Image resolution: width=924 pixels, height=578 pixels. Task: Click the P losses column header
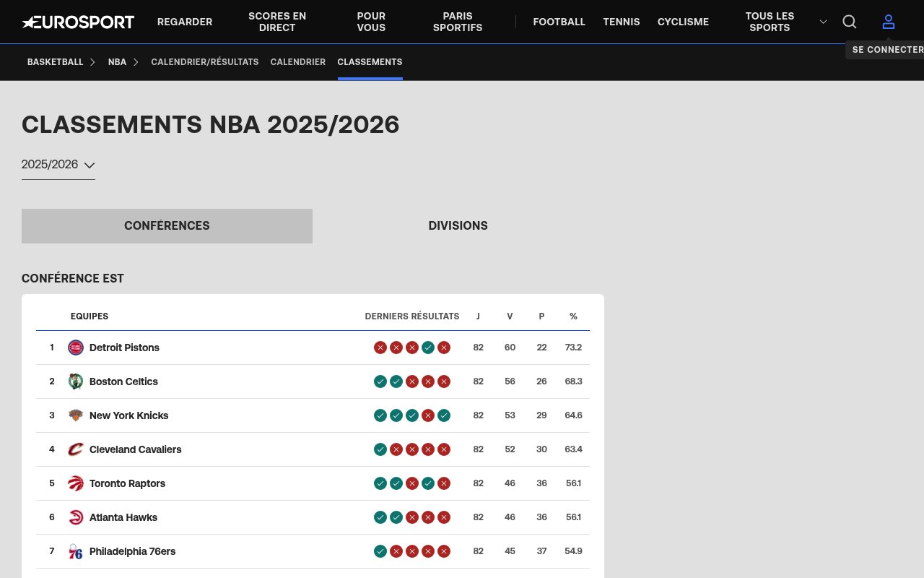541,316
